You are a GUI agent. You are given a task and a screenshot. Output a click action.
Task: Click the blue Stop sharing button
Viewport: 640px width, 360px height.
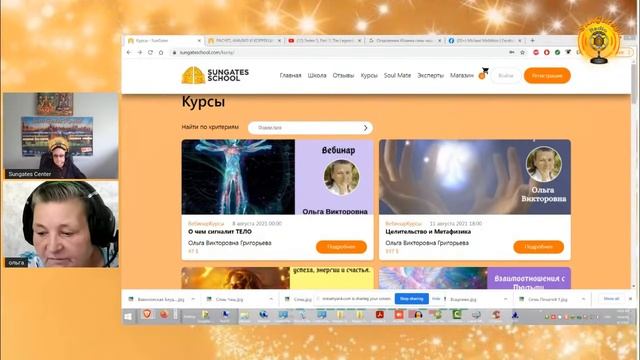[411, 299]
